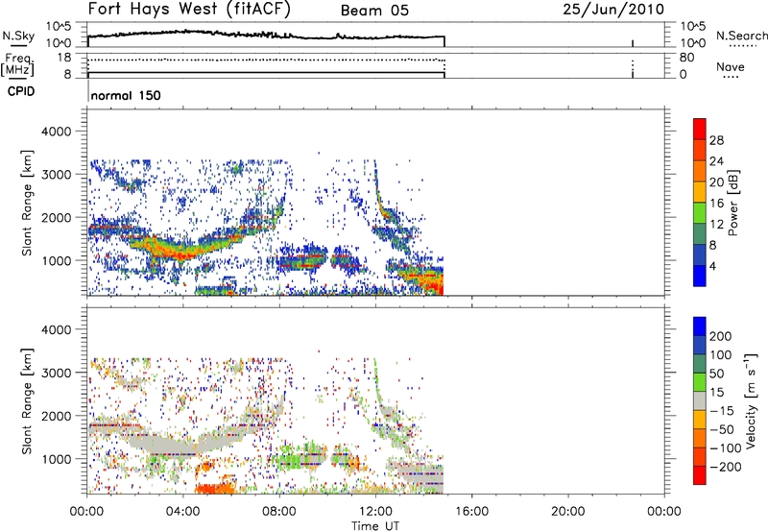This screenshot has width=768, height=532.
Task: Click the 'Velocity [m s-1]' color bar label
Action: pyautogui.click(x=751, y=400)
